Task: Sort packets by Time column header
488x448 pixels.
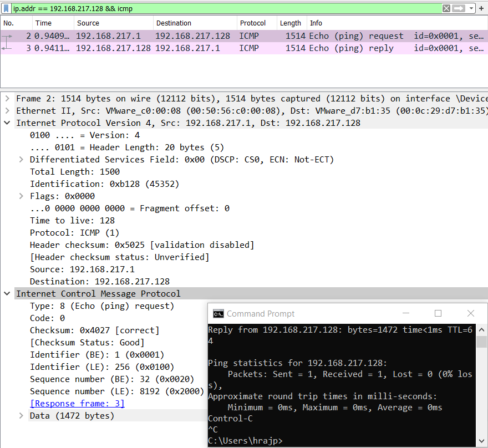Action: point(53,23)
